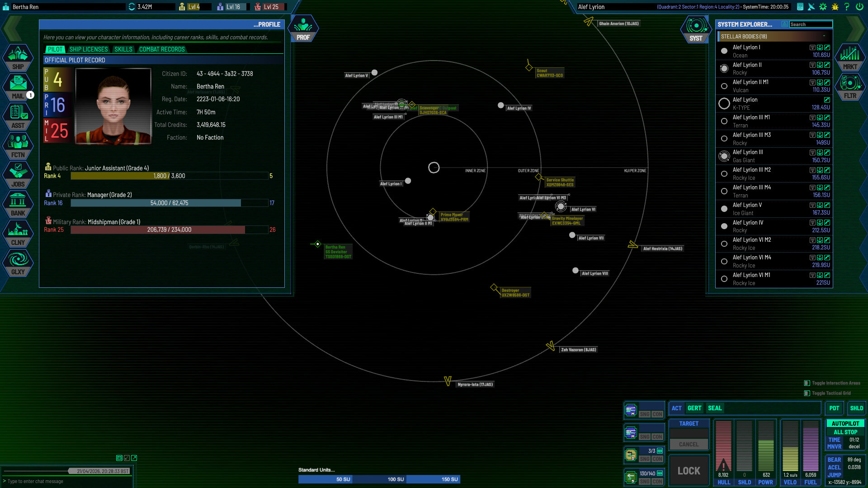This screenshot has width=868, height=488.
Task: Switch to the SKILLS tab
Action: pyautogui.click(x=123, y=49)
